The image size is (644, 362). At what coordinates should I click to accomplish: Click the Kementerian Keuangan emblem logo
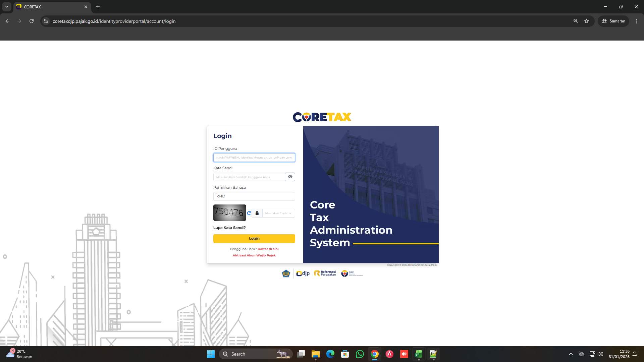click(x=286, y=274)
